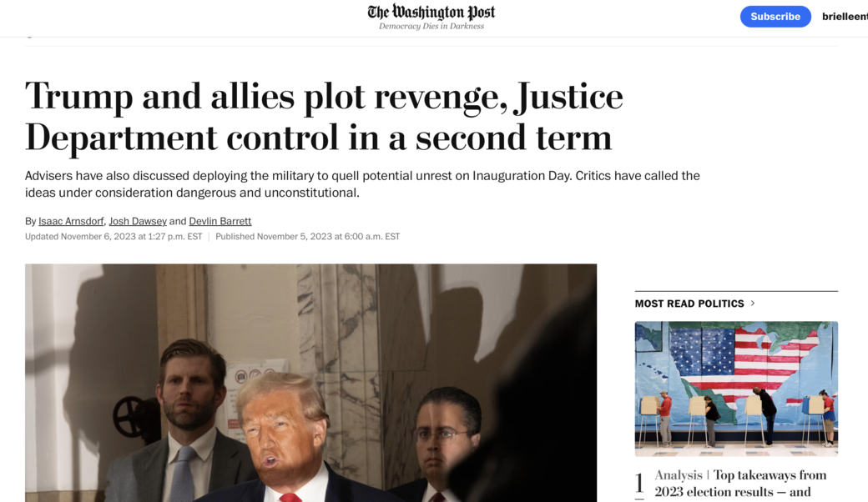Click the Trump and allies plot revenge headline
The image size is (868, 502).
(324, 116)
